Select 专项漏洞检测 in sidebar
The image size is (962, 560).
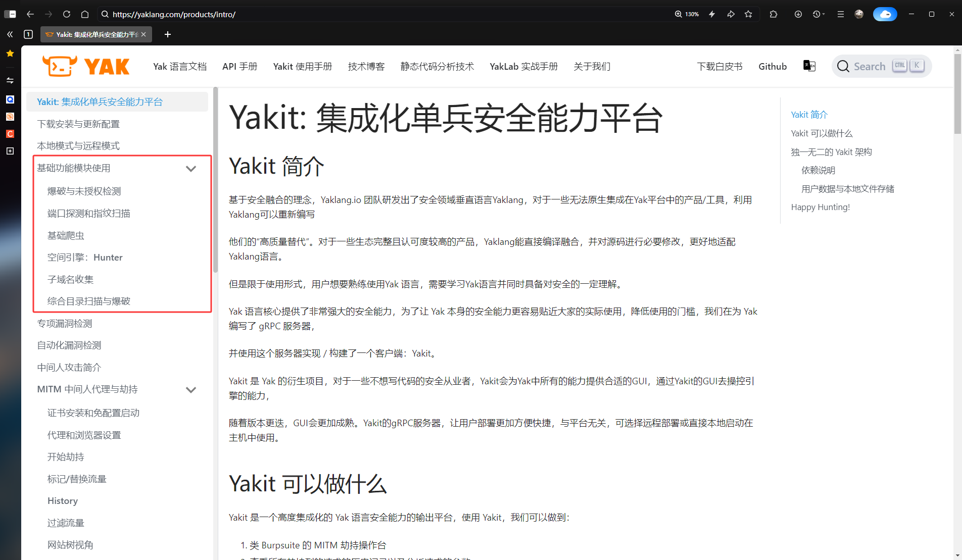pos(65,323)
